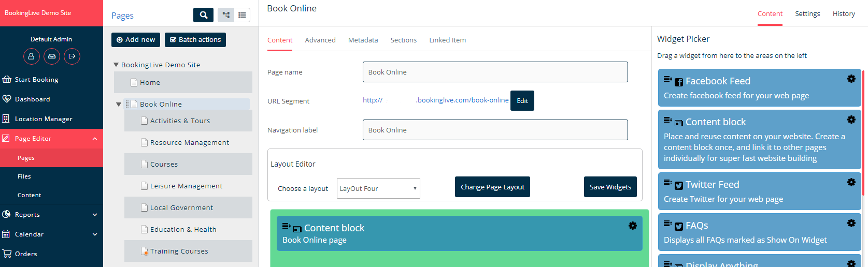Collapse the Book Online tree node
This screenshot has width=868, height=267.
(x=119, y=104)
